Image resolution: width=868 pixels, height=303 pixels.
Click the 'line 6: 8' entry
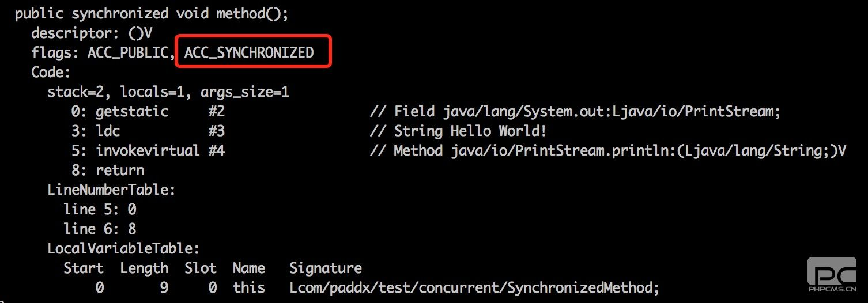pyautogui.click(x=100, y=229)
